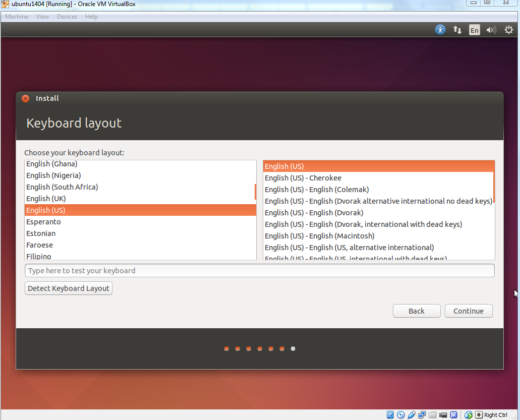The width and height of the screenshot is (520, 420).
Task: Open the En keyboard language indicator
Action: point(474,30)
